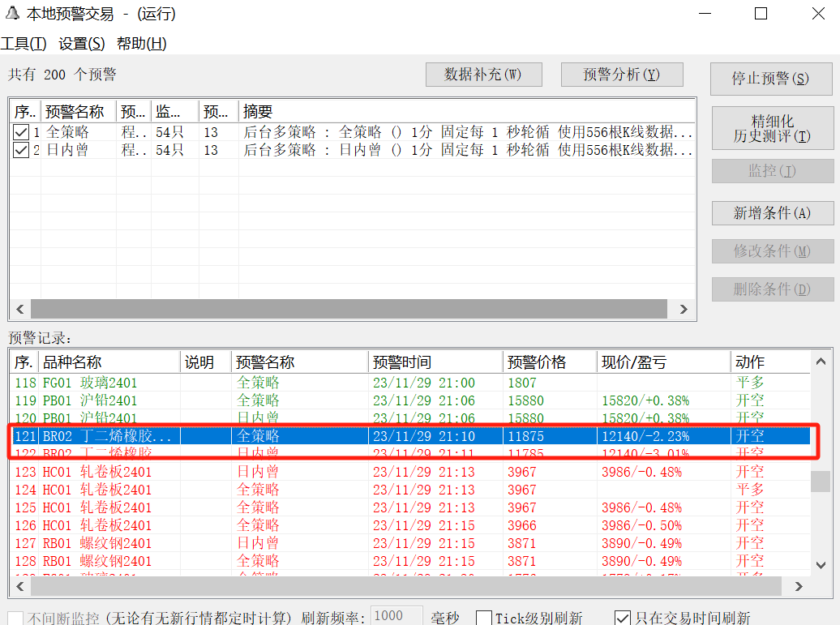
Task: Uncheck alert row 1 全策略 checkbox
Action: [21, 132]
